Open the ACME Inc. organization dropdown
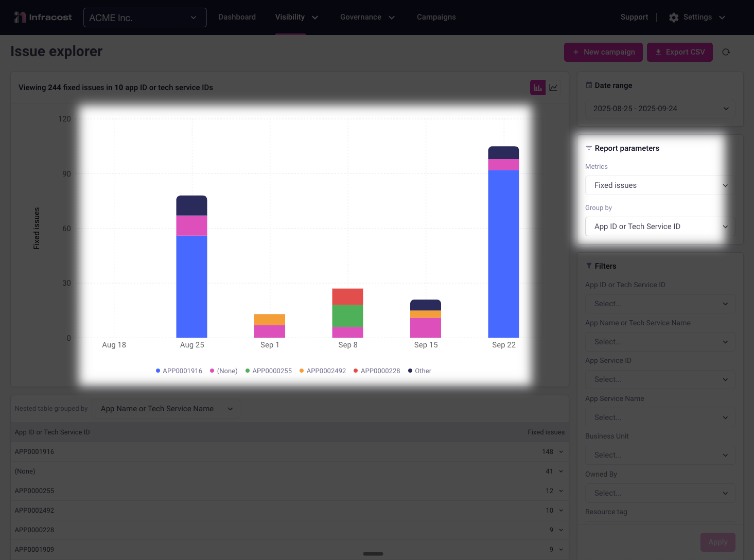The height and width of the screenshot is (560, 754). tap(145, 17)
